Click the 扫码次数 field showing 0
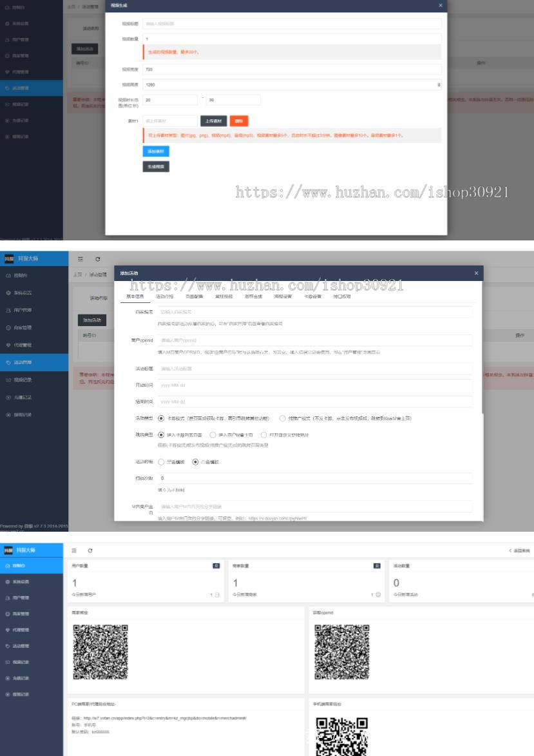The width and height of the screenshot is (534, 756). pyautogui.click(x=315, y=478)
